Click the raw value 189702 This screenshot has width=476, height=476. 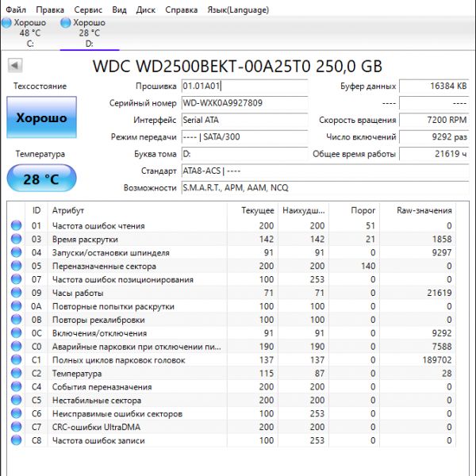pos(437,360)
